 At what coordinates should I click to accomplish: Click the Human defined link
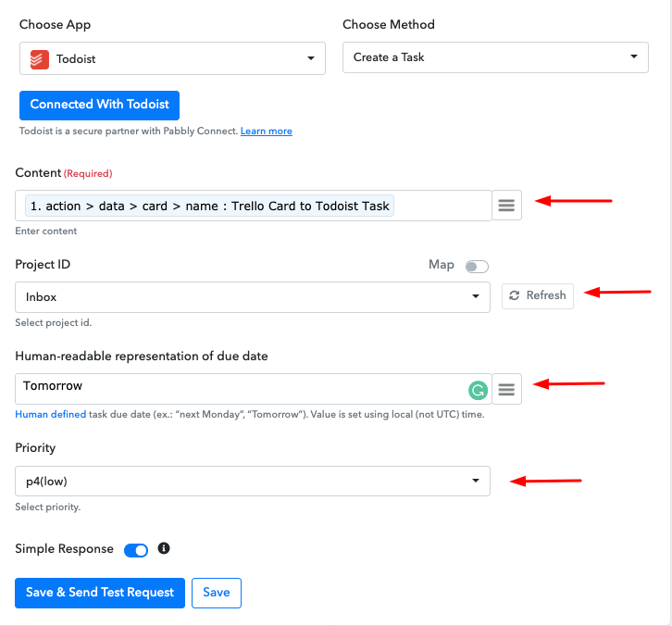[51, 414]
